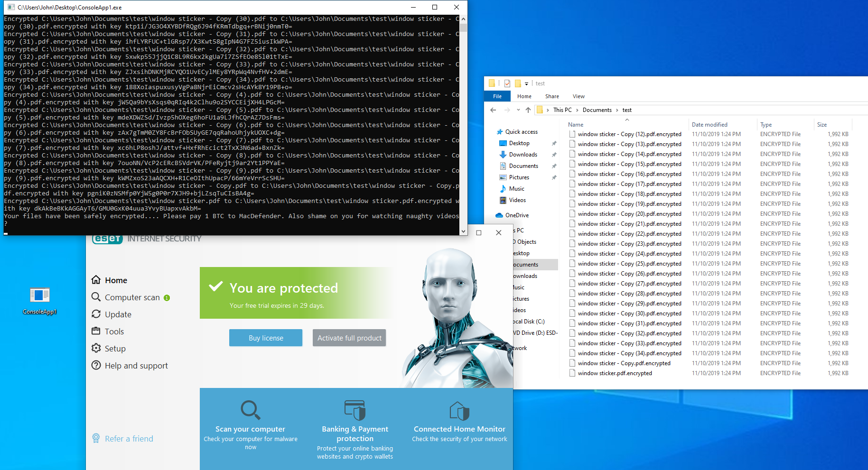The width and height of the screenshot is (868, 470).
Task: Click the ENCRYPTED File type for Copy (14).pdf.encrypted
Action: [x=780, y=154]
